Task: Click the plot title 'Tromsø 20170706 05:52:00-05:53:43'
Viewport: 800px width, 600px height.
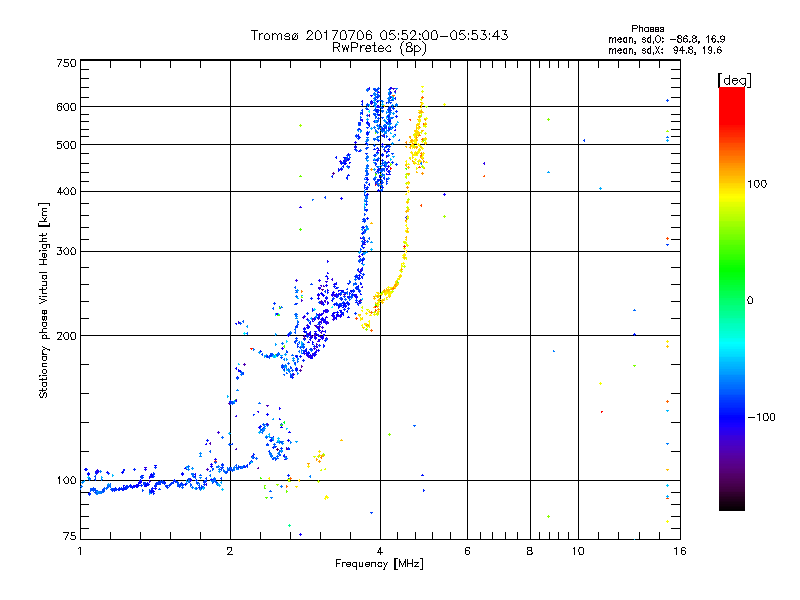Action: (x=379, y=35)
